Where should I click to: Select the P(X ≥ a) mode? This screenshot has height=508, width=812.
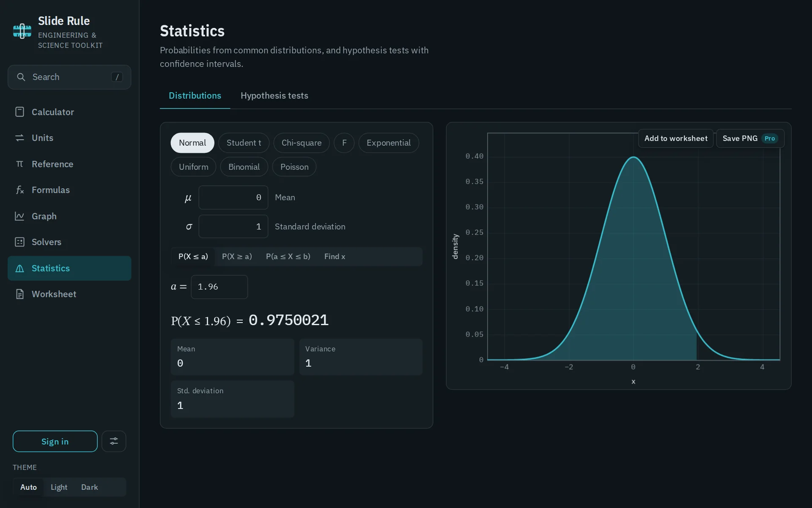click(x=237, y=257)
